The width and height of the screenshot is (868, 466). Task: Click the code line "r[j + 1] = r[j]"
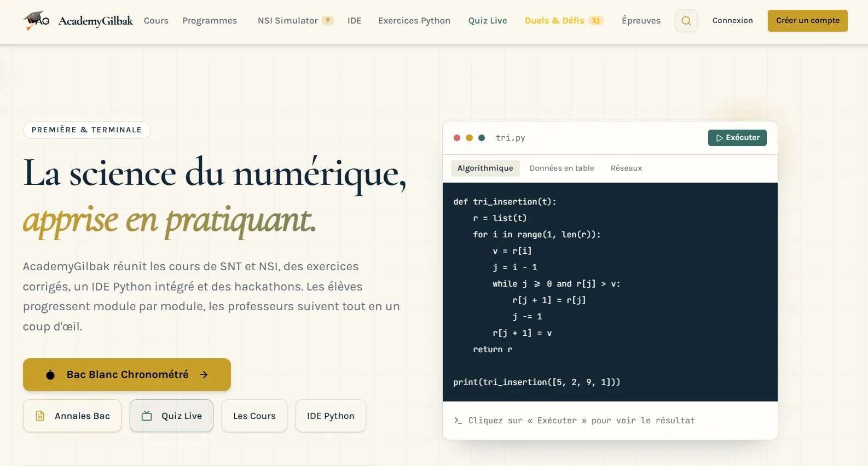click(549, 300)
